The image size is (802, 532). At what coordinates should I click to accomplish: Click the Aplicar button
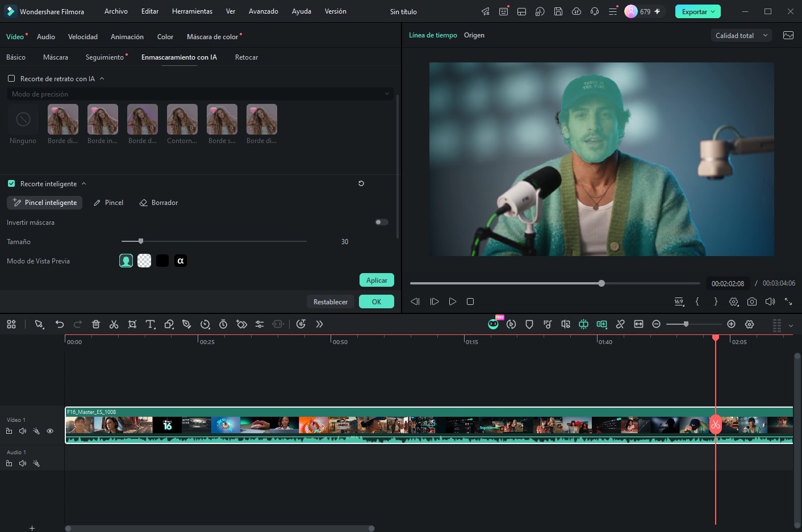[377, 280]
